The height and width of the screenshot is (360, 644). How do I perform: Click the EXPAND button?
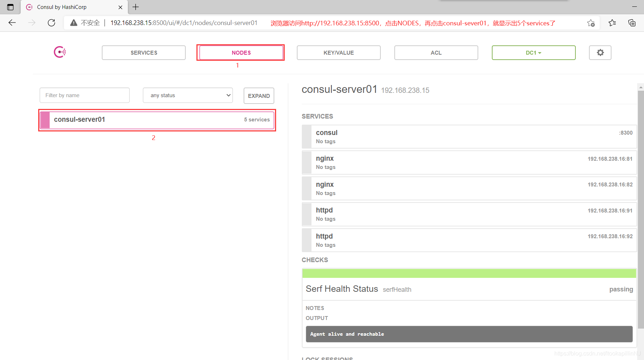[259, 96]
